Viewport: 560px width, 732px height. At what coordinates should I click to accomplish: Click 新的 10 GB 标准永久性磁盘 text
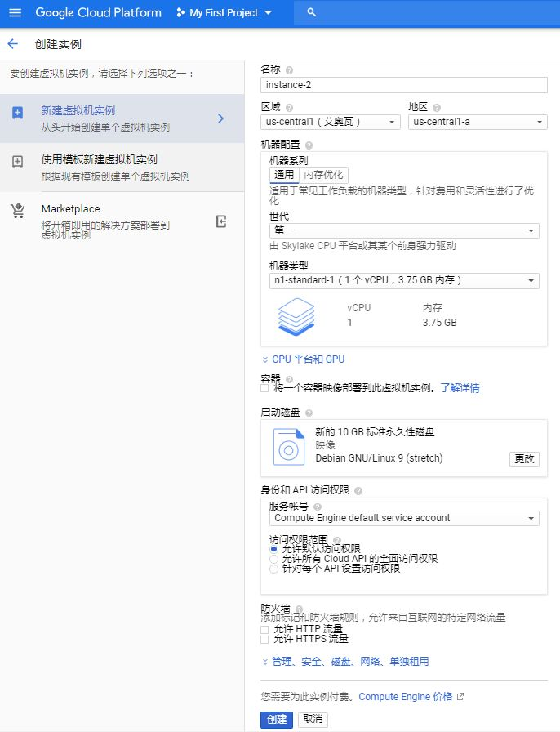[375, 432]
